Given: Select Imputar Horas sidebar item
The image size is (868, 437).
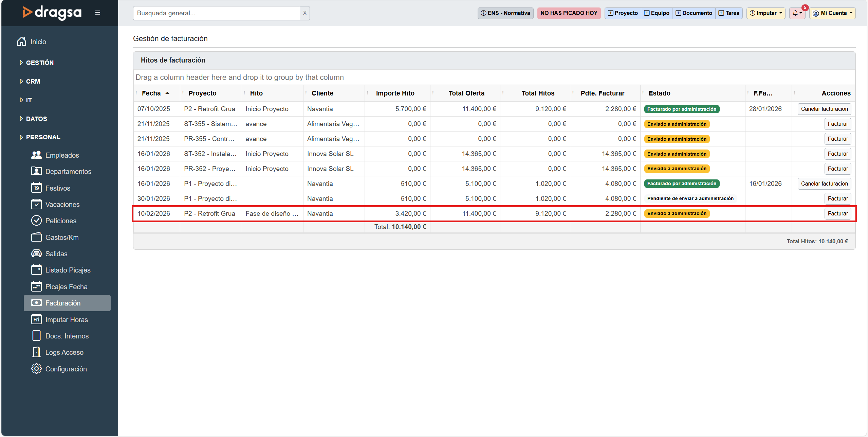Looking at the screenshot, I should [67, 319].
